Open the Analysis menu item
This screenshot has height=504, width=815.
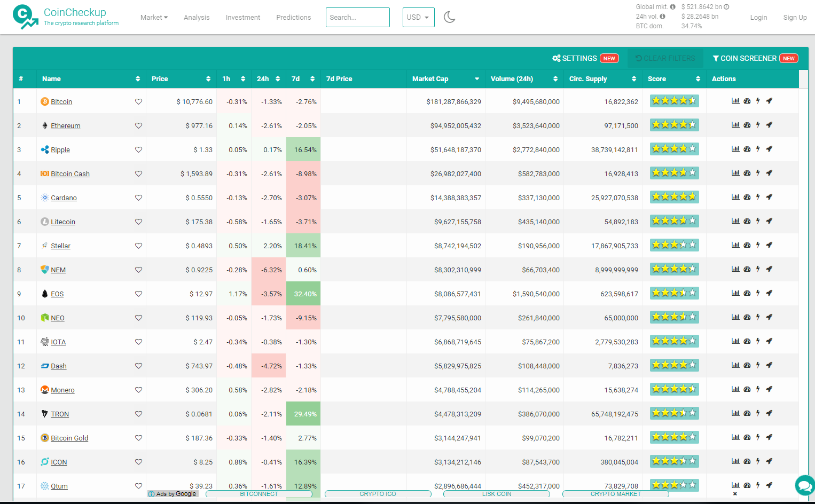point(197,17)
